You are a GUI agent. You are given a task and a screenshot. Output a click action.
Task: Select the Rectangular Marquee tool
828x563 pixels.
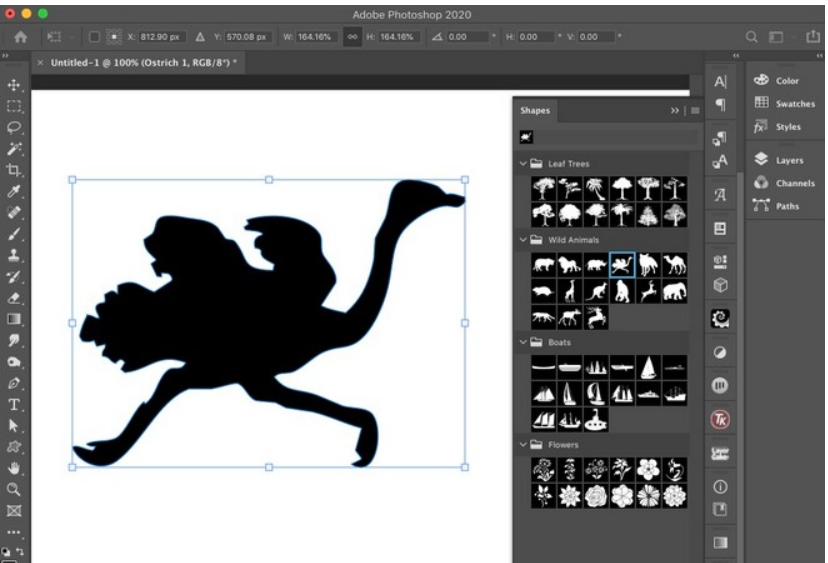(x=14, y=106)
